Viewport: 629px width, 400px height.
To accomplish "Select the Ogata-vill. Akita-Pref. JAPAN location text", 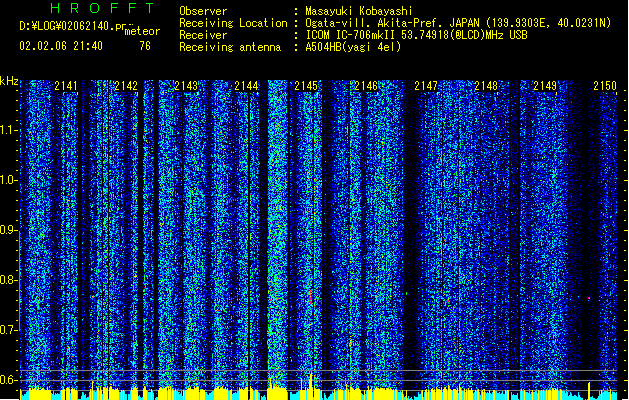I will (x=458, y=23).
